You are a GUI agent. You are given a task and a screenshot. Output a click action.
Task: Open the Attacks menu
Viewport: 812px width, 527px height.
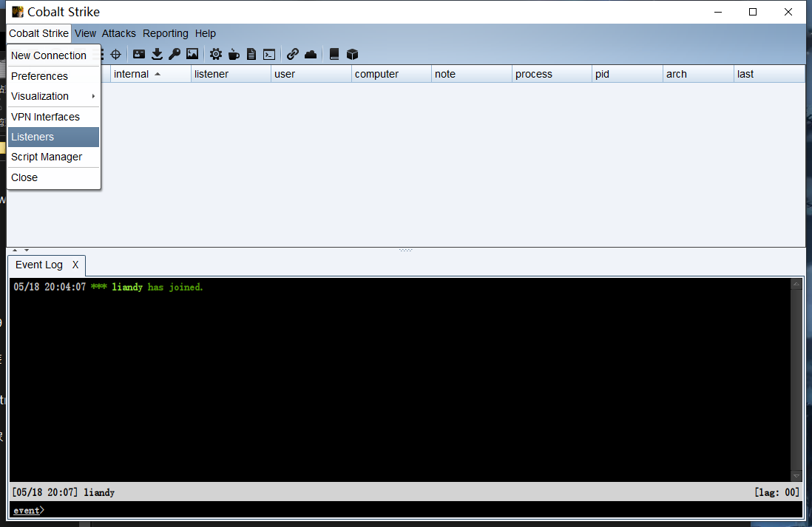pyautogui.click(x=118, y=34)
